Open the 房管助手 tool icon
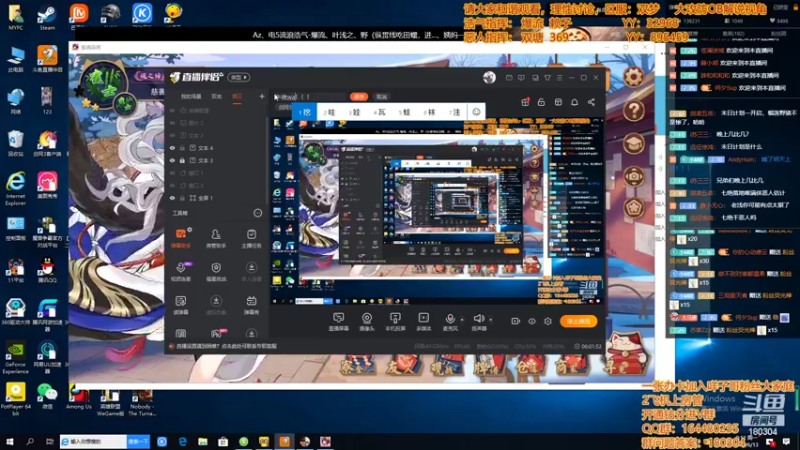Viewport: 800px width, 450px height. pyautogui.click(x=216, y=238)
